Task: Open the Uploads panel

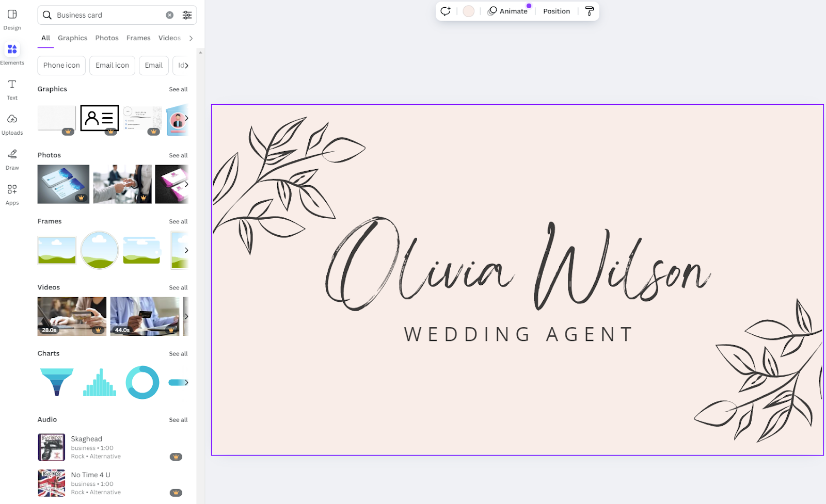Action: pyautogui.click(x=12, y=123)
